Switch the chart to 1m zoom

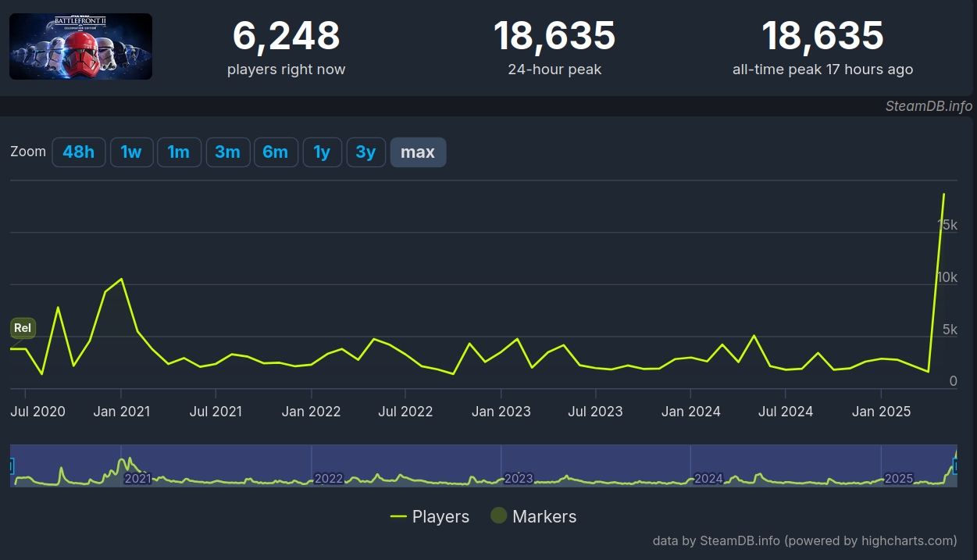(x=179, y=152)
